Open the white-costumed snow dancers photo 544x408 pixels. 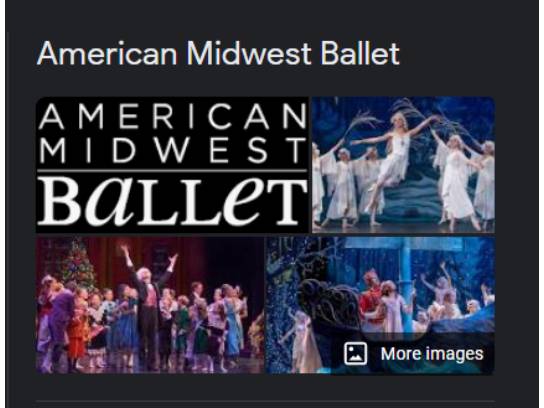pyautogui.click(x=403, y=165)
